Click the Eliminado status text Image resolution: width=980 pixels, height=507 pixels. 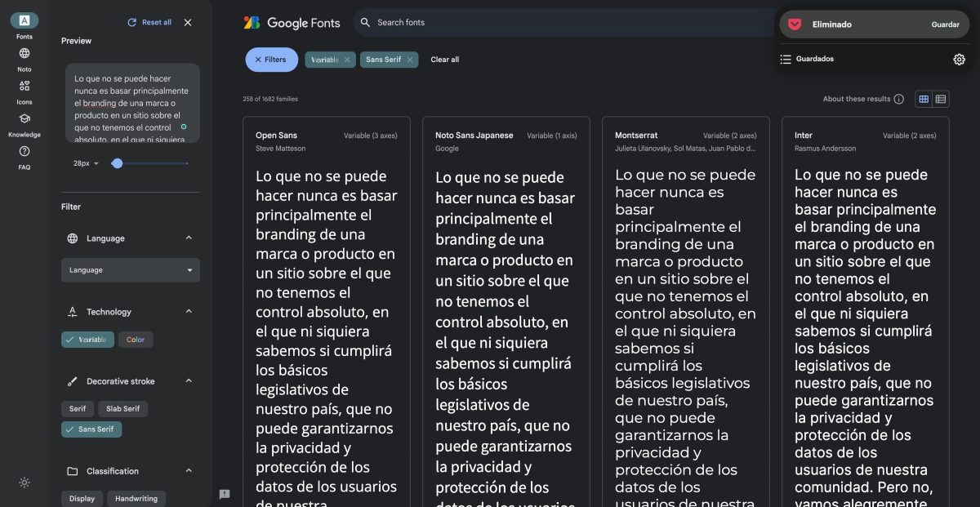[832, 24]
